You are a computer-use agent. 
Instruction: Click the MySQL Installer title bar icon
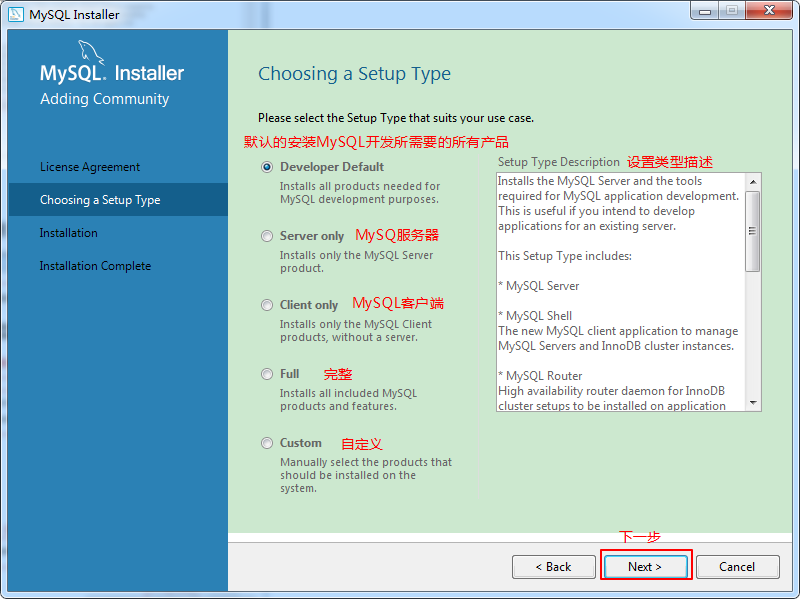15,14
